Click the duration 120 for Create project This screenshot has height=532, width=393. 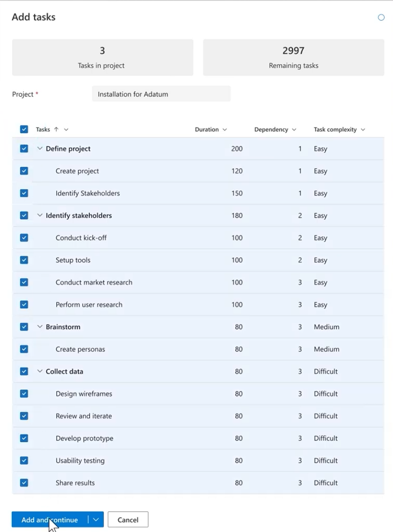point(237,171)
